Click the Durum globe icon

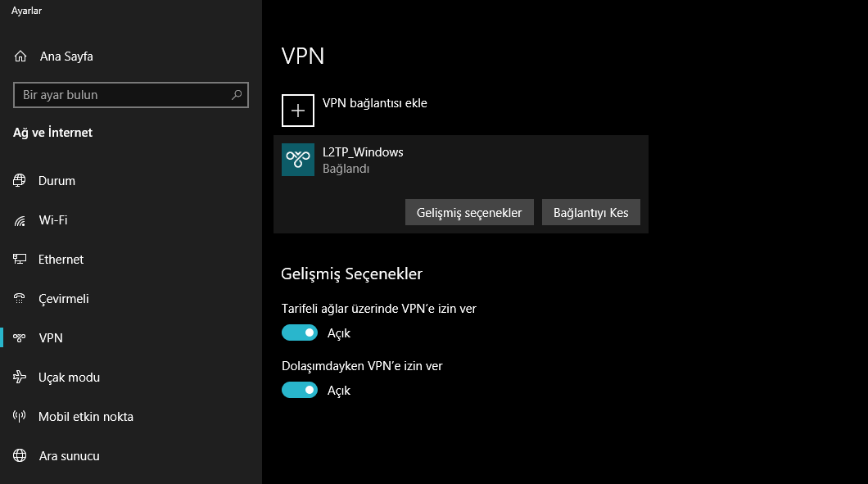(x=20, y=180)
